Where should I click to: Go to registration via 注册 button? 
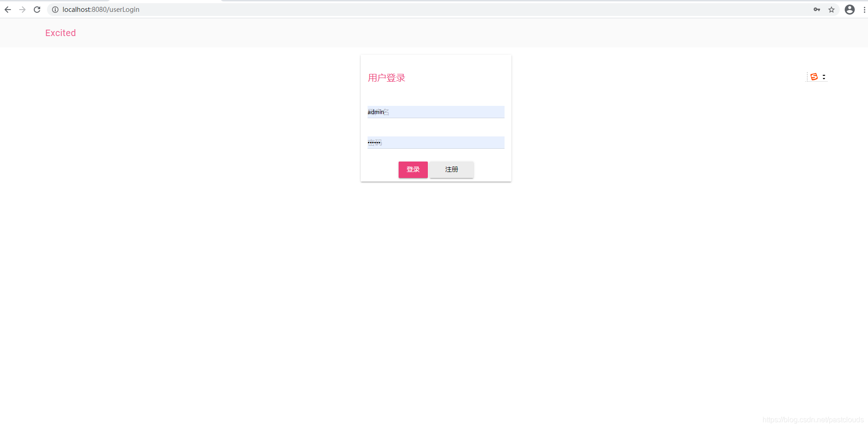(x=452, y=169)
